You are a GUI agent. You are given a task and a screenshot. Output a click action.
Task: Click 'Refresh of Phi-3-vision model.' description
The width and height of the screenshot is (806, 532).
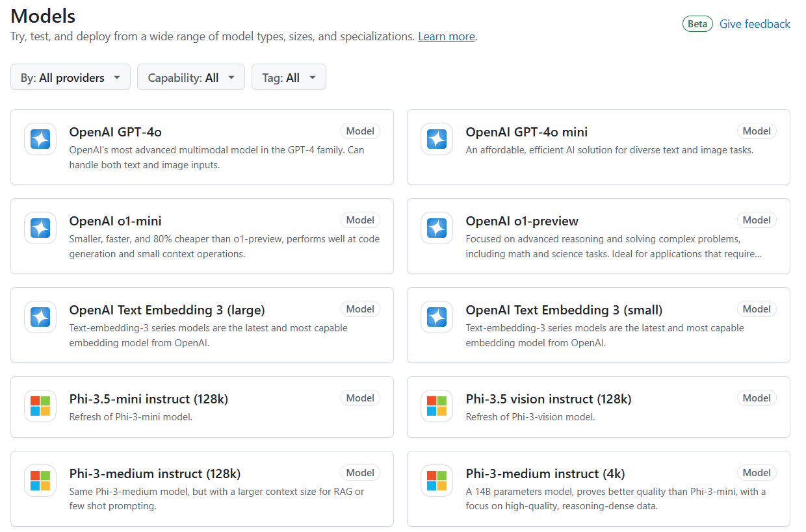530,417
